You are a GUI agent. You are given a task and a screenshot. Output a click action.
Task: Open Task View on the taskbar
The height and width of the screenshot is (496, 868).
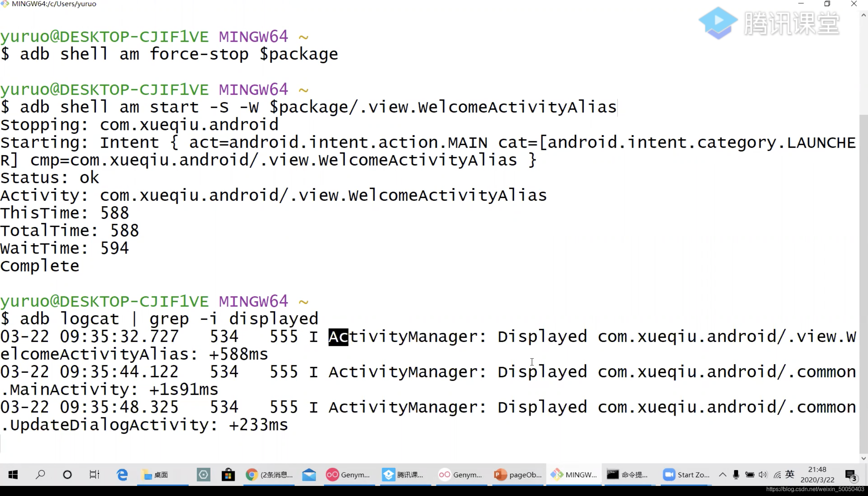[94, 475]
